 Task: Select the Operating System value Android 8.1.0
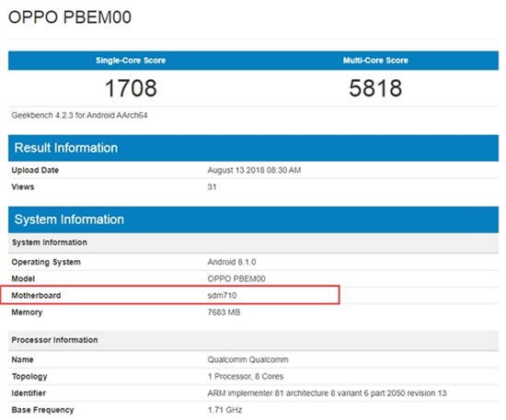232,262
